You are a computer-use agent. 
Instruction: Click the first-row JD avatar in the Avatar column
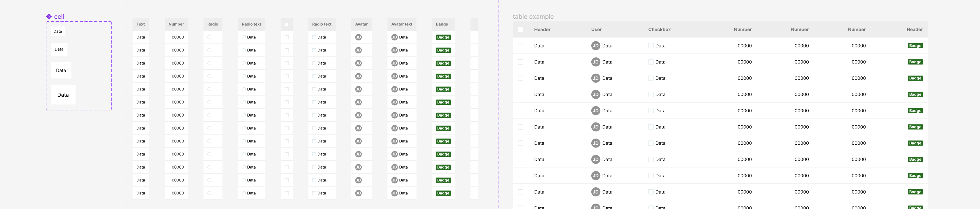358,37
